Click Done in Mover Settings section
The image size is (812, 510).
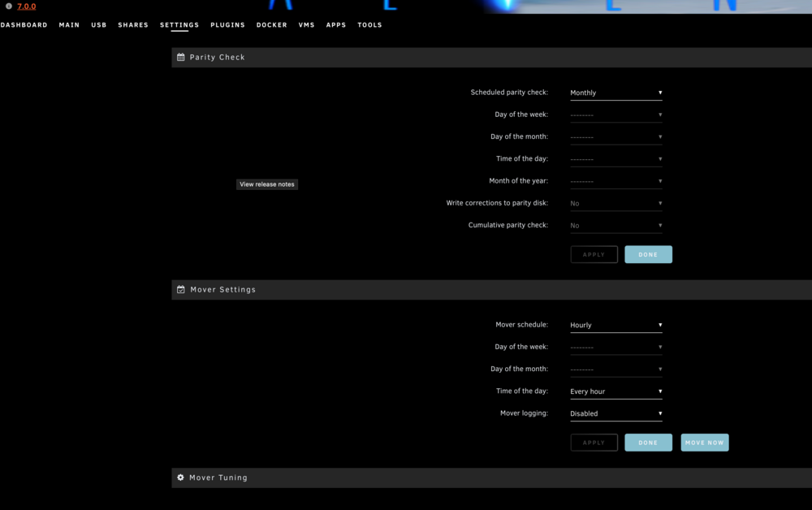point(648,443)
